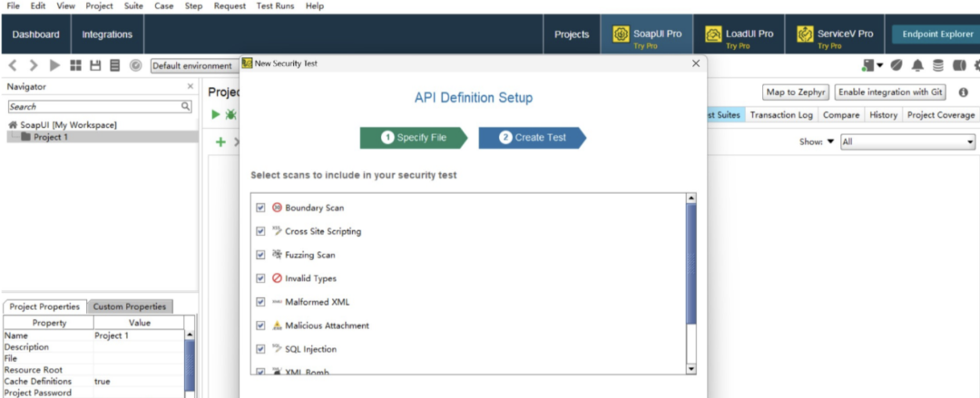
Task: Open the Compare tab
Action: [x=841, y=115]
